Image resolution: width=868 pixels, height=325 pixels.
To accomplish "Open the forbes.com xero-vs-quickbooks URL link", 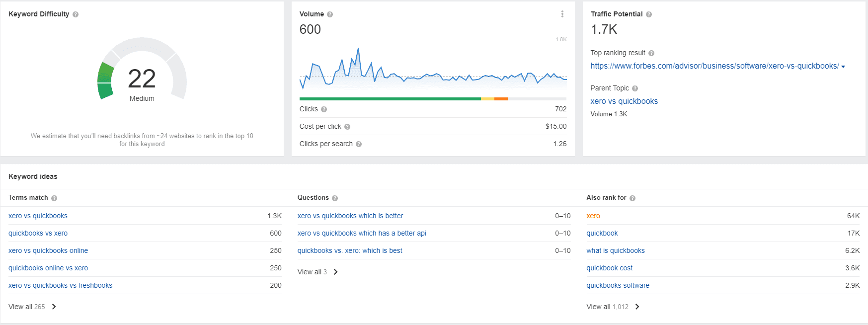I will pyautogui.click(x=714, y=66).
